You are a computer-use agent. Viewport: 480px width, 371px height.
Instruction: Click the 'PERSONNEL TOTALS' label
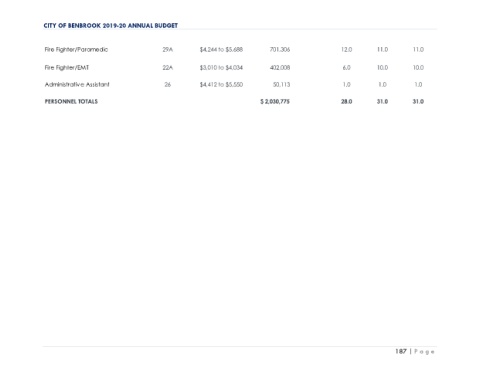tap(71, 101)
